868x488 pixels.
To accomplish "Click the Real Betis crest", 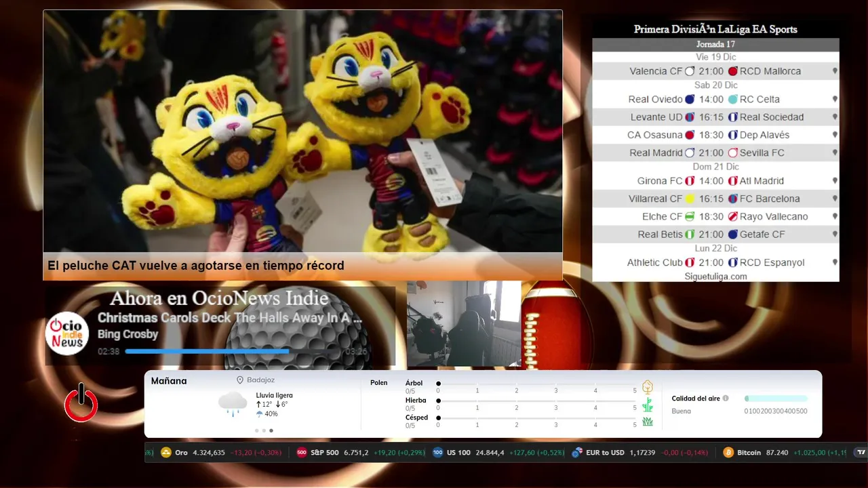I will coord(690,234).
